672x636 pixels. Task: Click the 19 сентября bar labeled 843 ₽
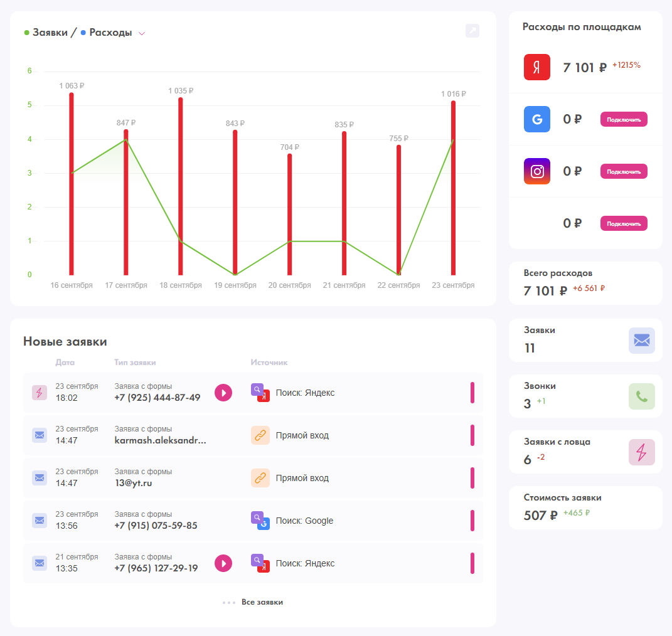(x=235, y=203)
